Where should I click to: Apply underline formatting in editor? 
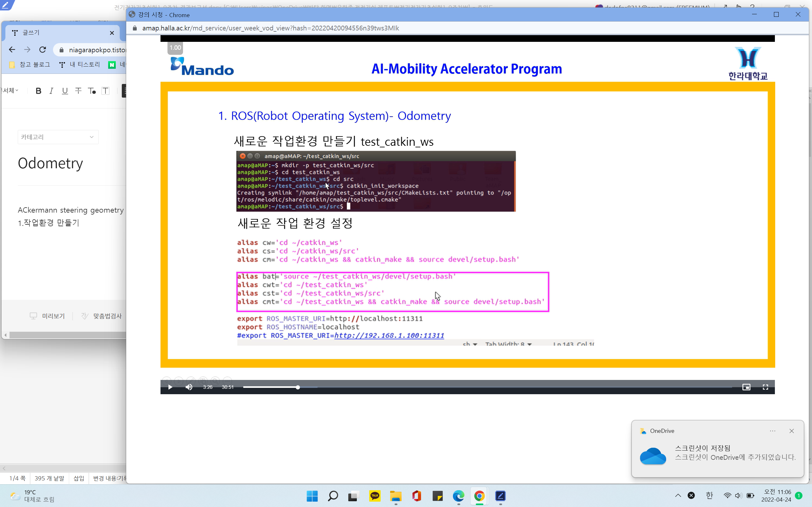(x=65, y=91)
